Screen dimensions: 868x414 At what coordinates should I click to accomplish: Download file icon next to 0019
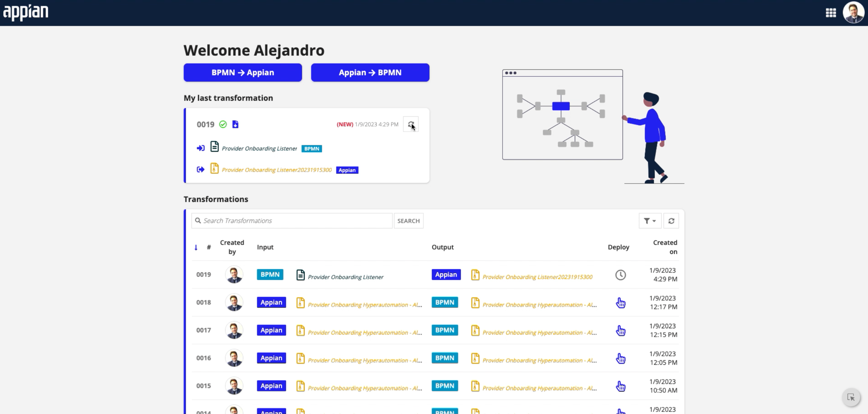[235, 124]
